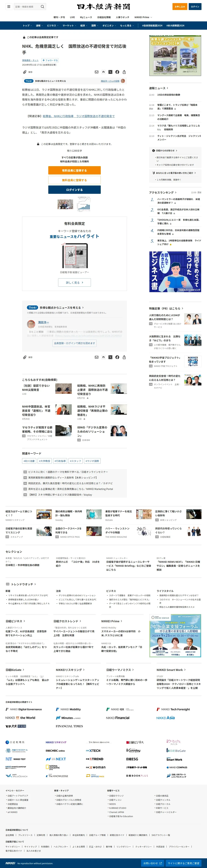
Task: Open the 読んでおきたいビジネス書 banner
Action: [175, 272]
